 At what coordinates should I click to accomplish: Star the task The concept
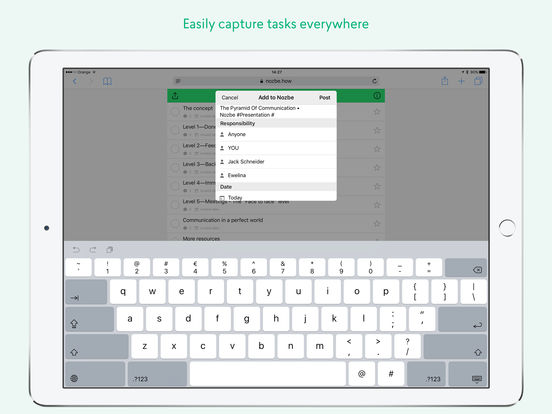point(377,112)
